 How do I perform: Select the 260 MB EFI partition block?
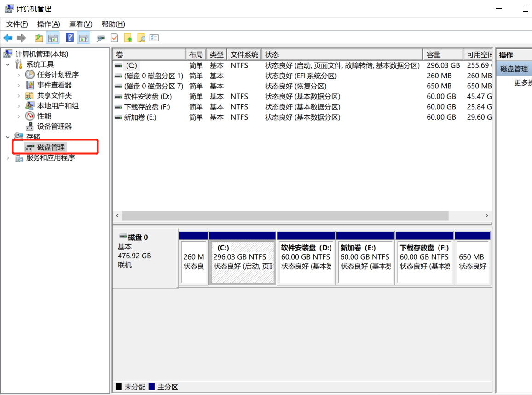(193, 259)
